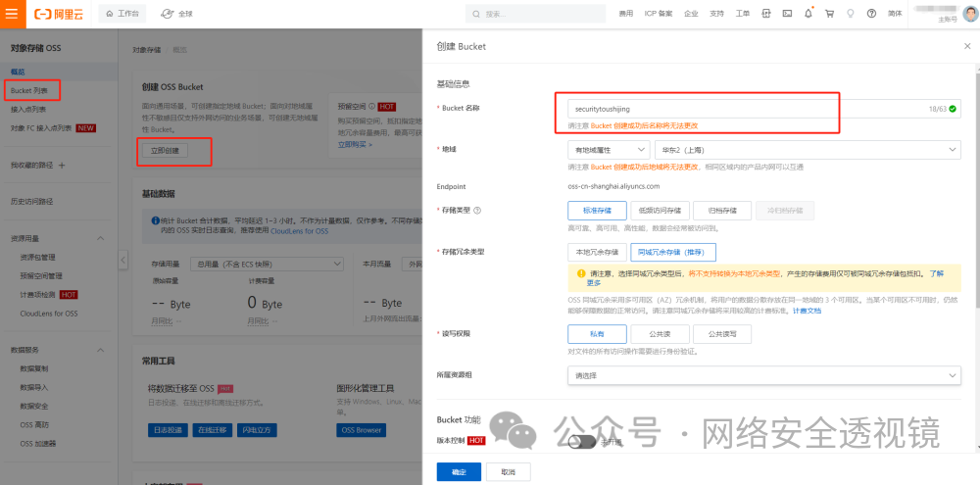Collapse the 资源用量 sidebar section
Image resolution: width=980 pixels, height=485 pixels.
[101, 239]
